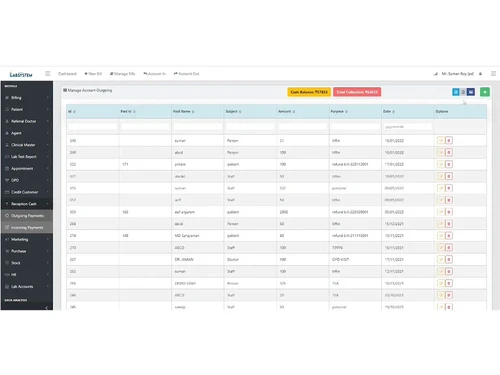
Task: Expand the Marketing sidebar menu
Action: click(x=27, y=239)
